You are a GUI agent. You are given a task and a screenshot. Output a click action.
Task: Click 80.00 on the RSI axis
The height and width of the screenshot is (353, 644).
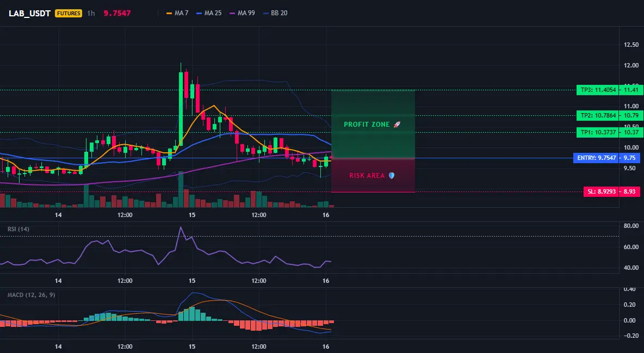631,226
